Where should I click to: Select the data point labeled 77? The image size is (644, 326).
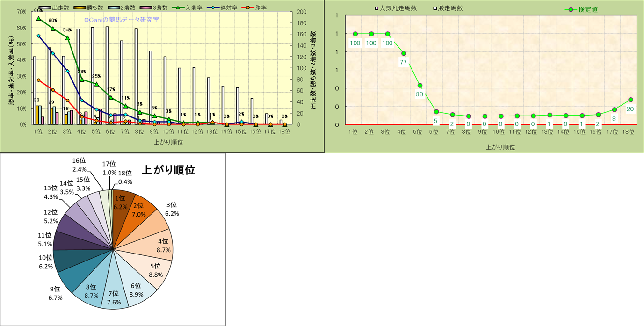404,53
